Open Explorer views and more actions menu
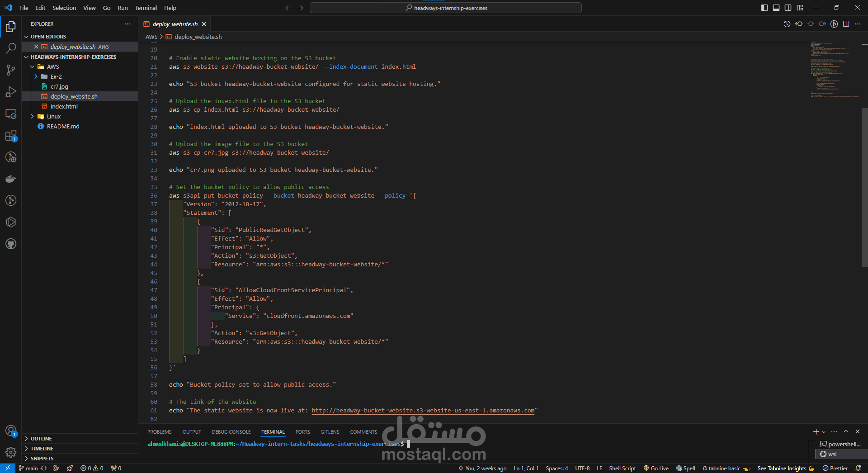868x473 pixels. [127, 24]
